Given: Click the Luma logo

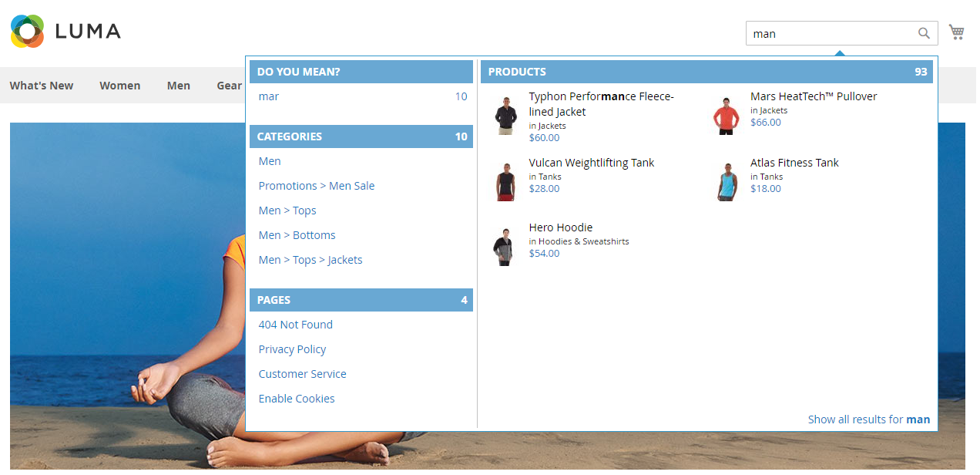Looking at the screenshot, I should pyautogui.click(x=65, y=31).
